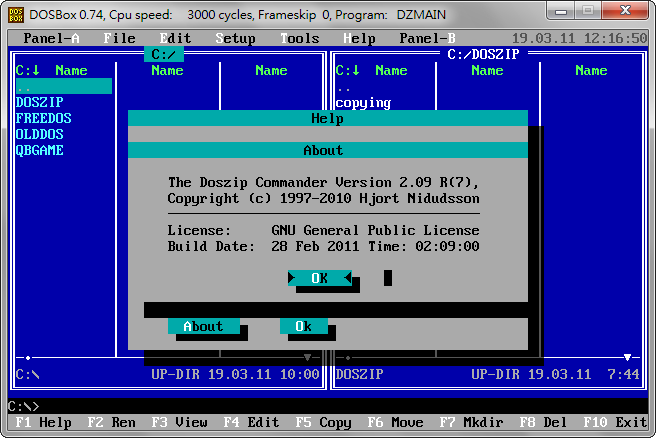The width and height of the screenshot is (656, 438).
Task: Open the Setup menu
Action: pos(236,38)
